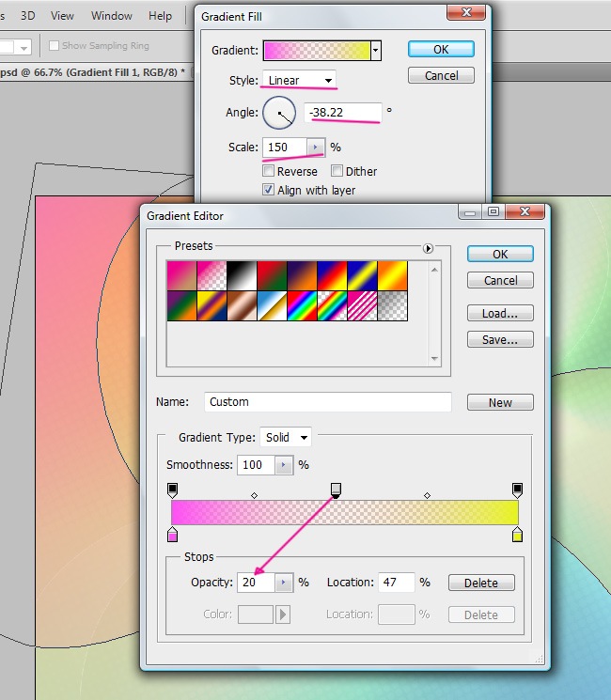Choose the black-to-white gradient preset
611x700 pixels.
pyautogui.click(x=240, y=274)
